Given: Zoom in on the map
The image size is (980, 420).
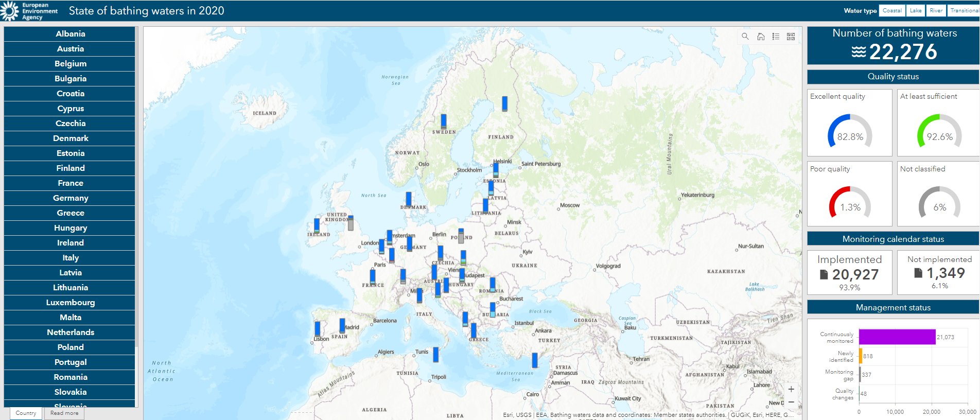Looking at the screenshot, I should (x=791, y=389).
